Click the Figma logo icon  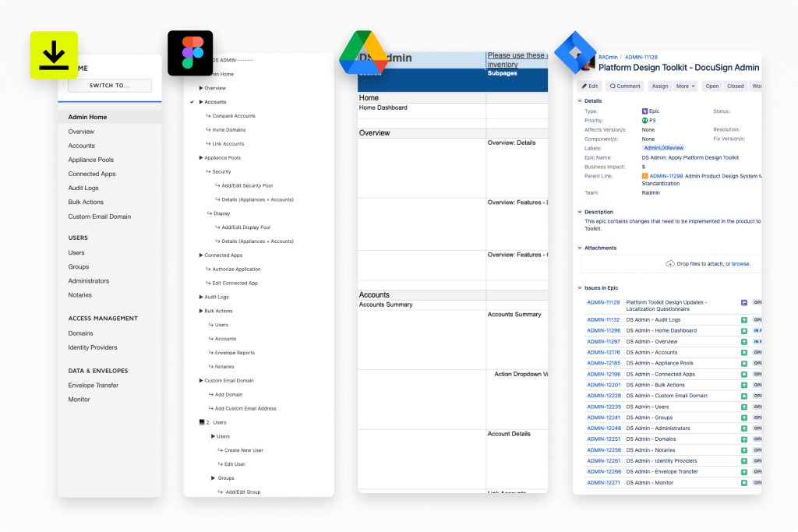(190, 53)
